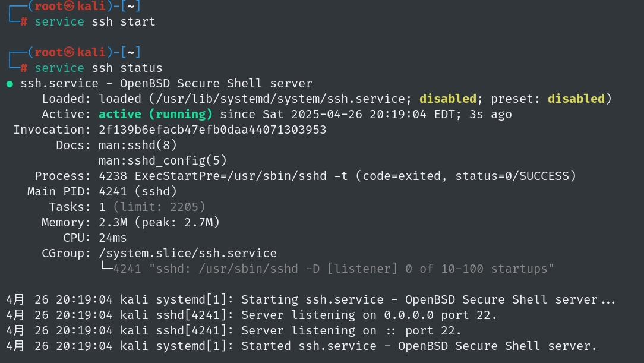
Task: Click the skull symbol in the first prompt
Action: click(x=70, y=6)
